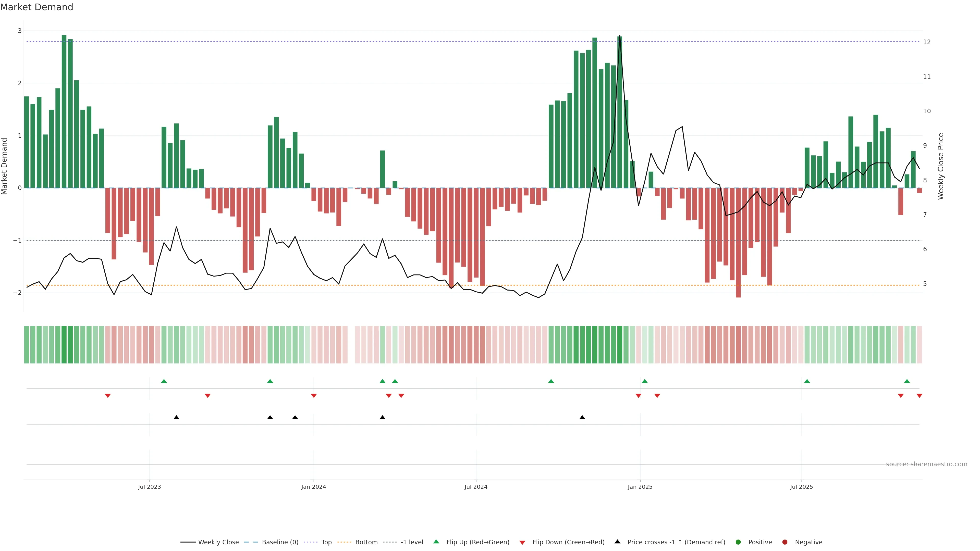Click the Jan 2024 x-axis label
This screenshot has height=551, width=980.
[x=313, y=487]
